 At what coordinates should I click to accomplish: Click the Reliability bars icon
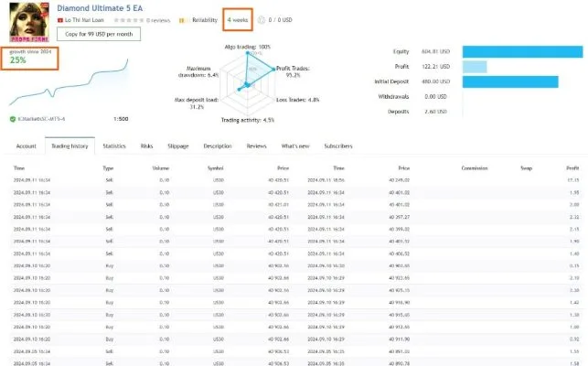pos(182,20)
